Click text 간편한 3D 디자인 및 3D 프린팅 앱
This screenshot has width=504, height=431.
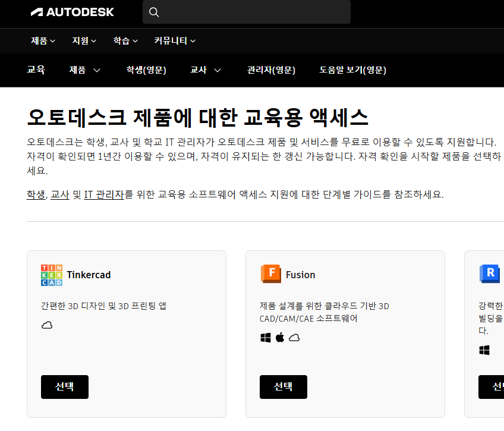[103, 306]
